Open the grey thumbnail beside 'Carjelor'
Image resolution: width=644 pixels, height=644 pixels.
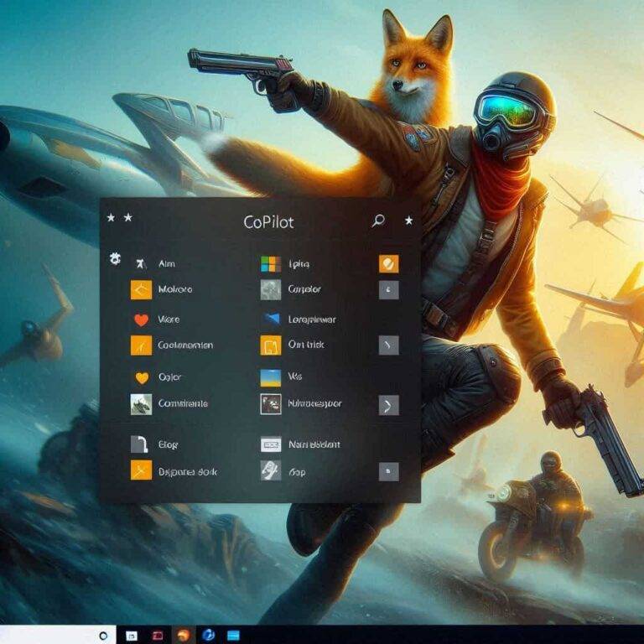(271, 289)
